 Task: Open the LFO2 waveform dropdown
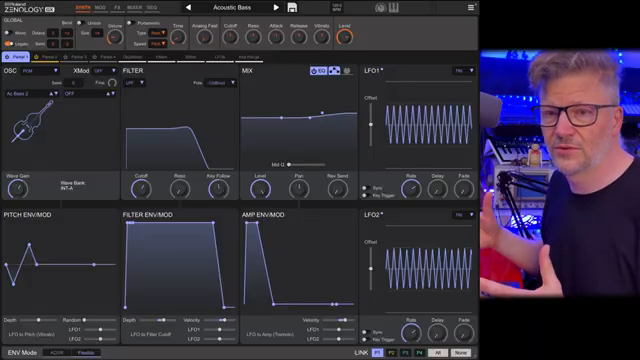click(464, 215)
